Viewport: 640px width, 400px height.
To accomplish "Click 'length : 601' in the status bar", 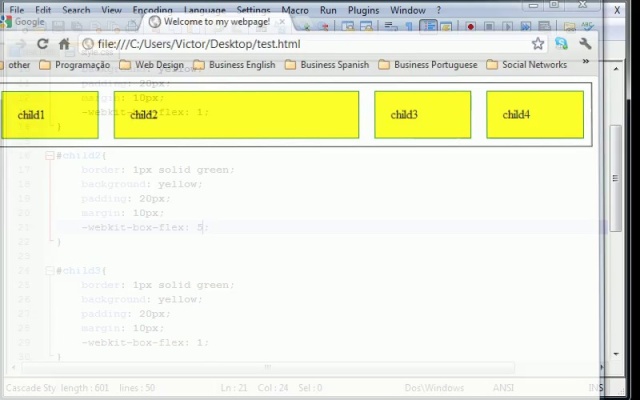I will coord(85,387).
